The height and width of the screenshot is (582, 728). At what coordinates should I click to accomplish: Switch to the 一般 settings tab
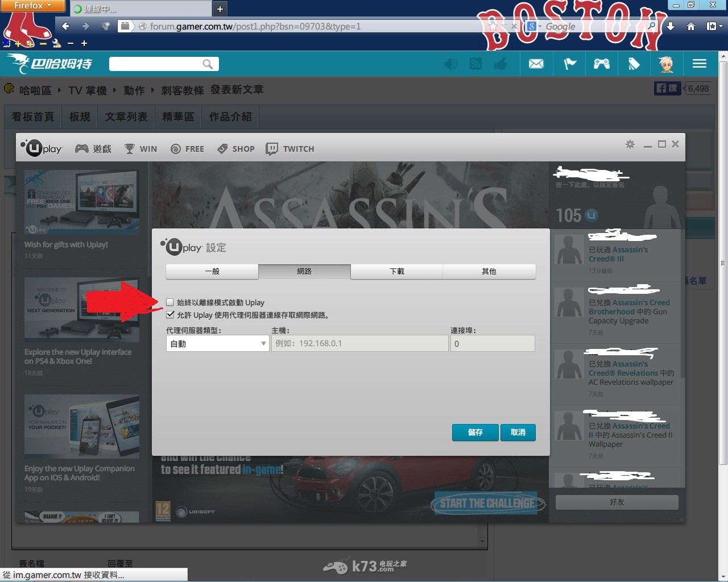tap(212, 271)
